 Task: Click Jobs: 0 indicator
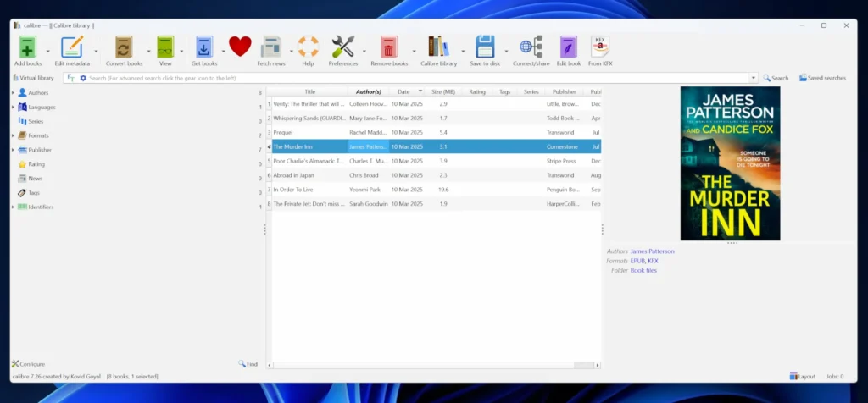[x=835, y=377]
